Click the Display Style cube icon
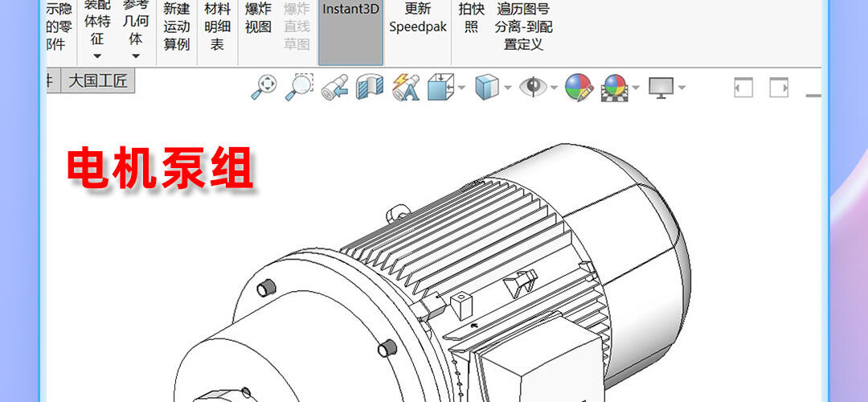 click(487, 88)
